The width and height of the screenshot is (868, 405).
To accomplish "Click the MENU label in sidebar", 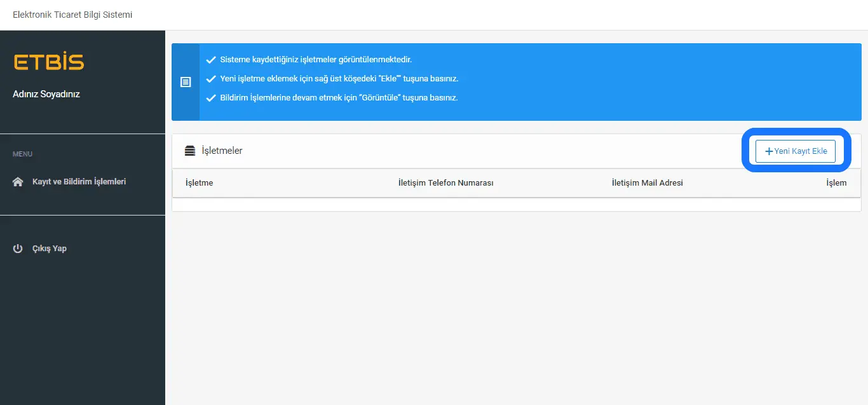I will [22, 154].
